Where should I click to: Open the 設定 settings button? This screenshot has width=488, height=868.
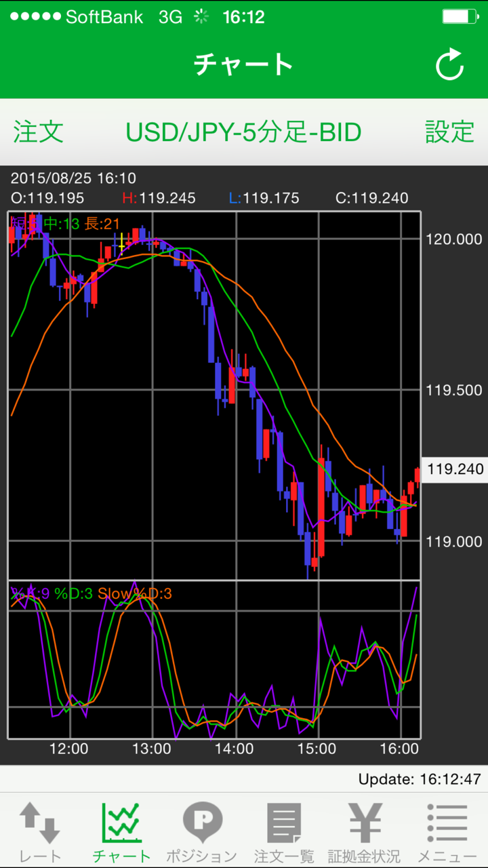[x=449, y=132]
